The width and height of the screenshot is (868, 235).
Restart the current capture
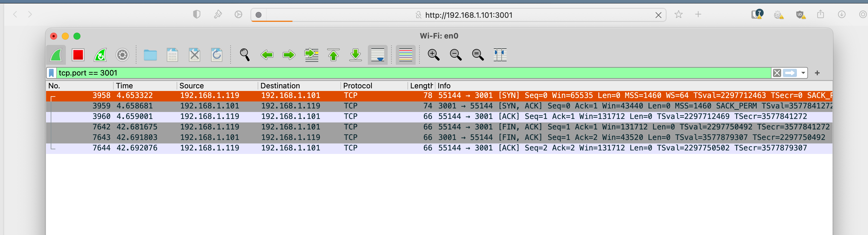point(100,55)
